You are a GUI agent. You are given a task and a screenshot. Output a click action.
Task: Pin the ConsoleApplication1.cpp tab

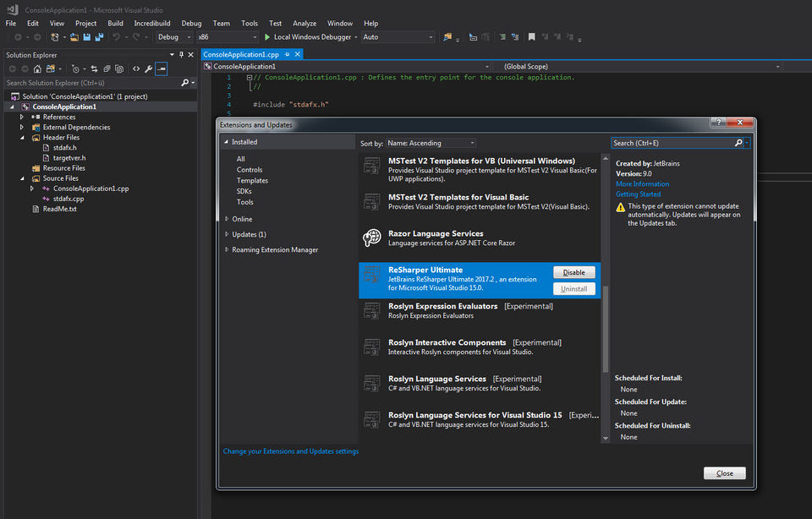pyautogui.click(x=287, y=54)
